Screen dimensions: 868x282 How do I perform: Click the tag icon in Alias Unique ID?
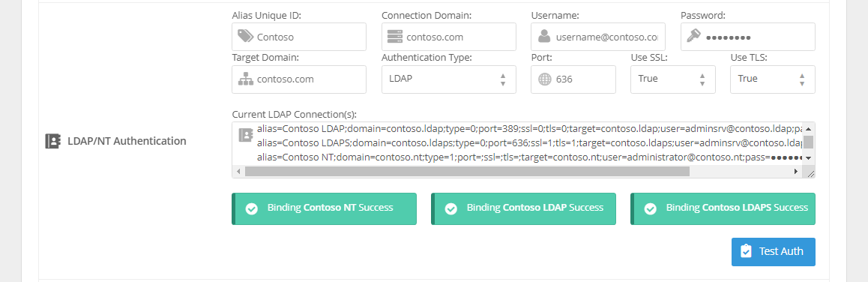245,37
